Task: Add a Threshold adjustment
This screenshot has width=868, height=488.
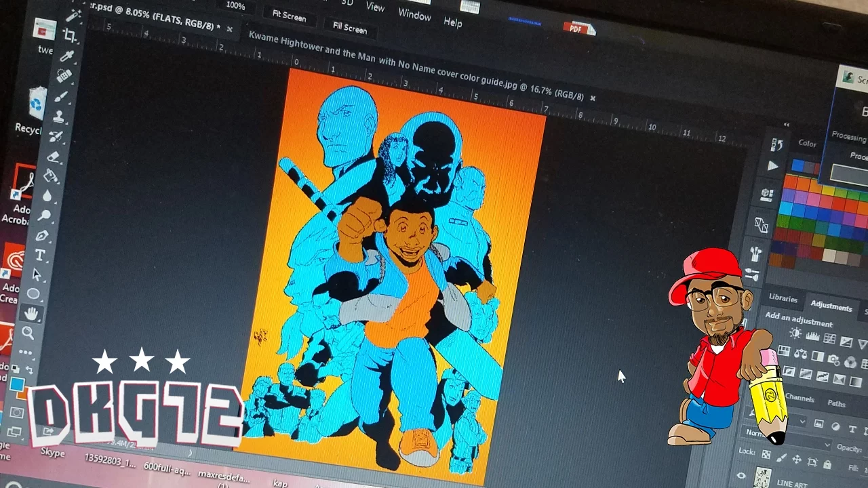Action: point(823,377)
